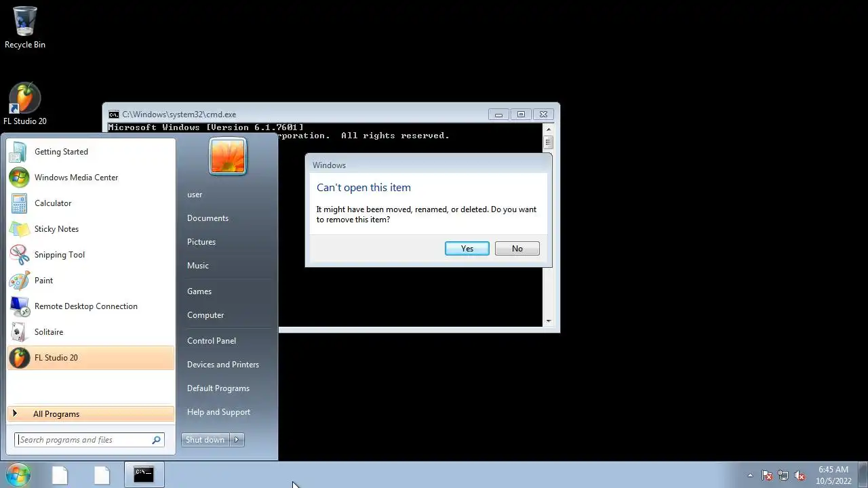The height and width of the screenshot is (488, 868).
Task: Click cmd window scrollbar up arrow
Action: pyautogui.click(x=549, y=129)
